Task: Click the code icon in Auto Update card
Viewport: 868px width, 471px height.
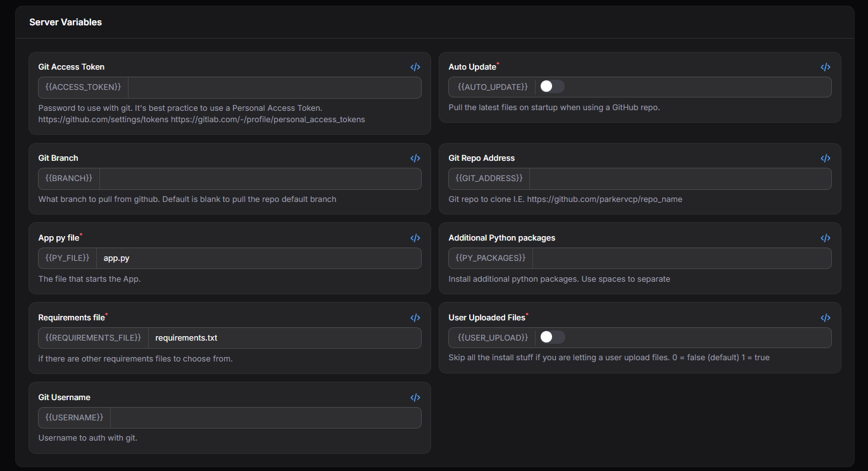Action: 826,67
